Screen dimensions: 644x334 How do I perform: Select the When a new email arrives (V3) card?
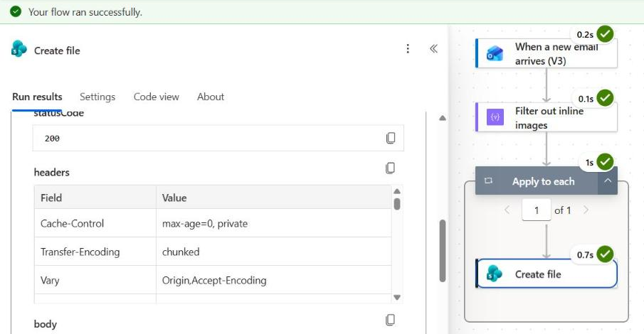tap(547, 54)
